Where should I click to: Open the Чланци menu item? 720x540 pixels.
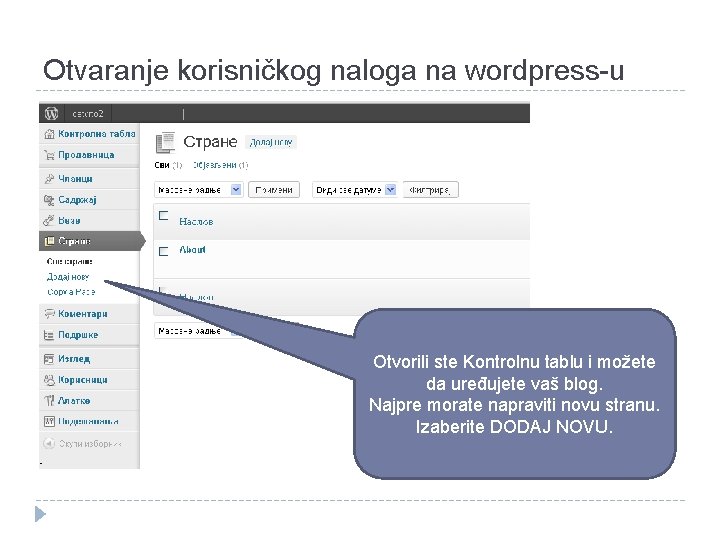[90, 179]
